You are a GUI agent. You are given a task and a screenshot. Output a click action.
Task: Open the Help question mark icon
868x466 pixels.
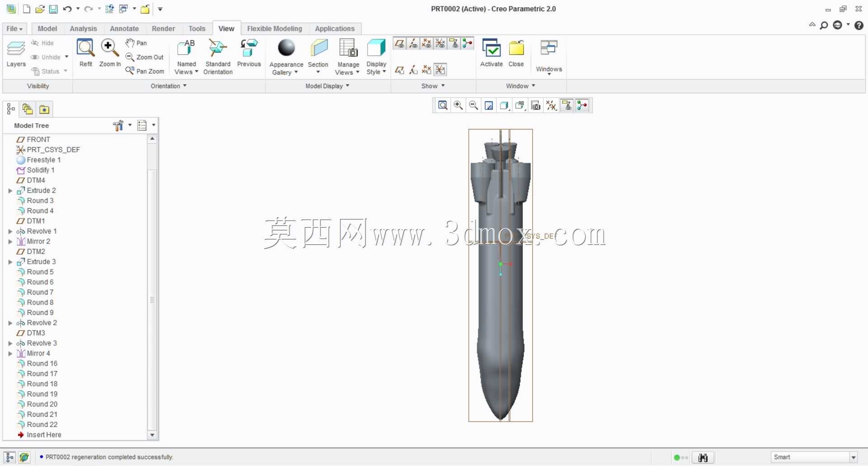[x=859, y=25]
